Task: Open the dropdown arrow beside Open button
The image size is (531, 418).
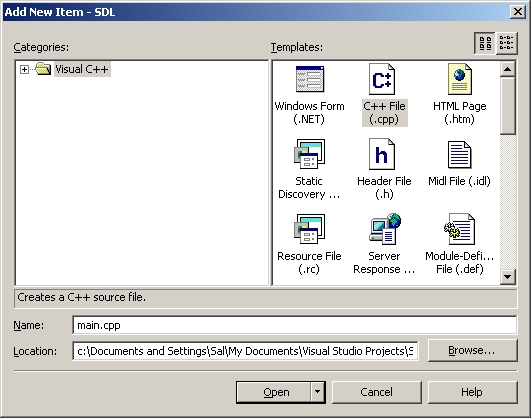Action: (317, 392)
